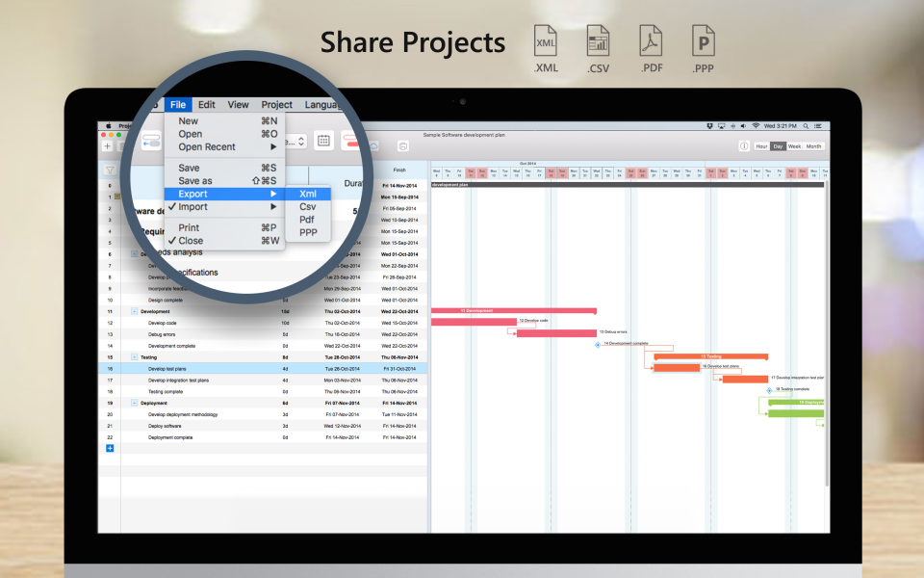The height and width of the screenshot is (578, 924).
Task: Click the indent task icon in the toolbar
Action: point(151,142)
